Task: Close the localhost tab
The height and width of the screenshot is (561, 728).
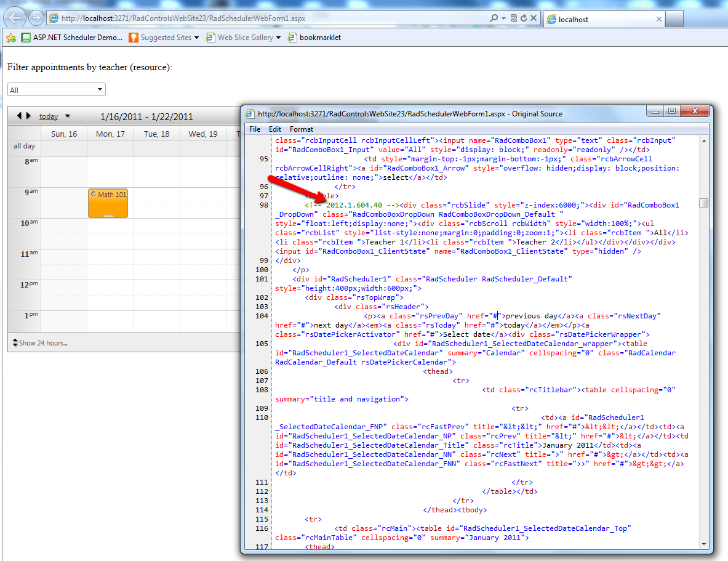Action: (658, 19)
